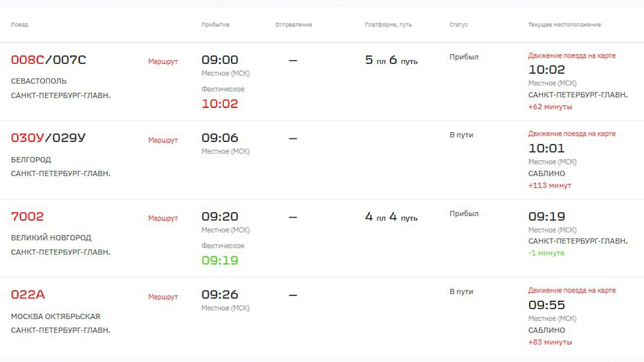The height and width of the screenshot is (362, 644).
Task: Open Маршрут link for train 7002
Action: pos(163,218)
